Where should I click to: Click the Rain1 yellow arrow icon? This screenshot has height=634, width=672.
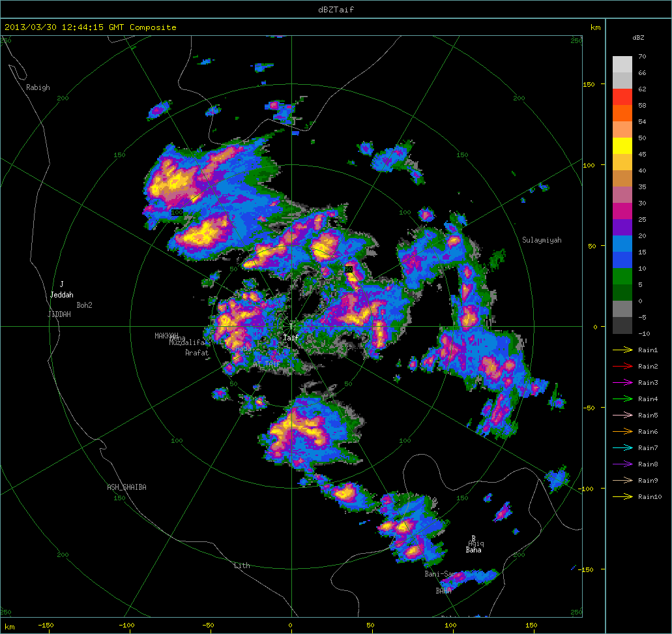[623, 350]
